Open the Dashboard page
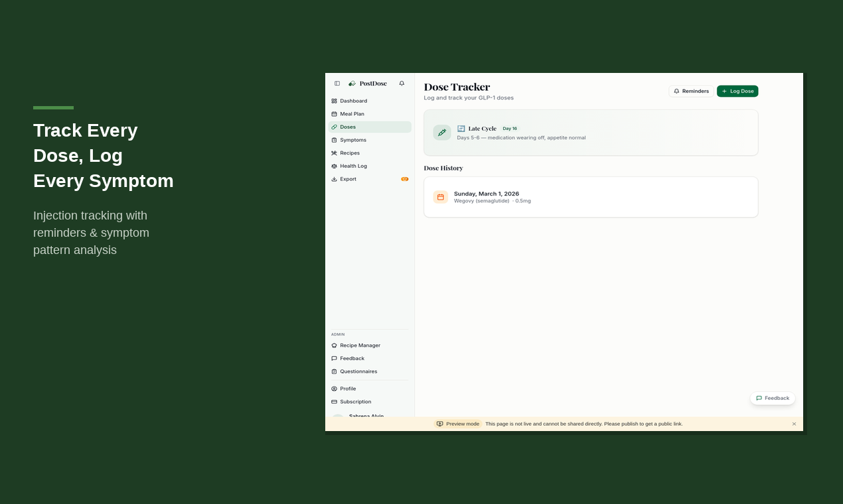 (370, 101)
